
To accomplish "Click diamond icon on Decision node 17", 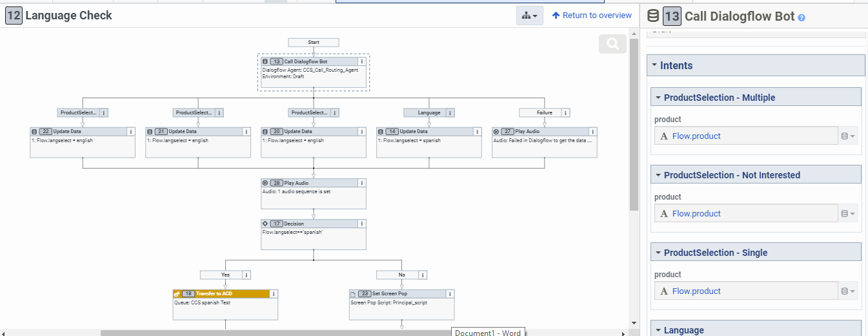I will point(265,224).
